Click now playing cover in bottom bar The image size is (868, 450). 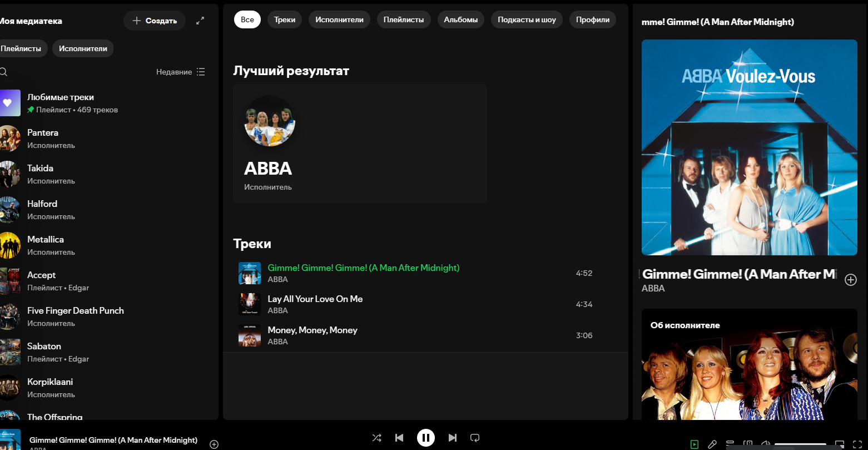pos(9,439)
